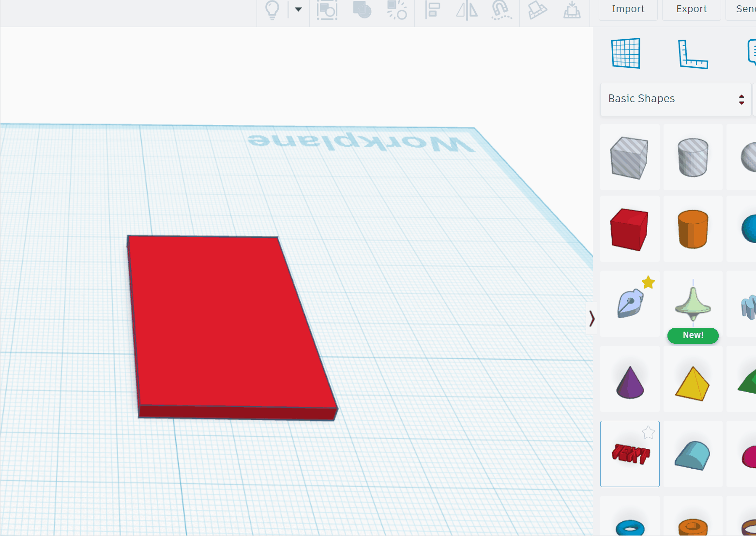Screen dimensions: 756x536
Task: Select the Workplane grid tool
Action: tap(626, 53)
